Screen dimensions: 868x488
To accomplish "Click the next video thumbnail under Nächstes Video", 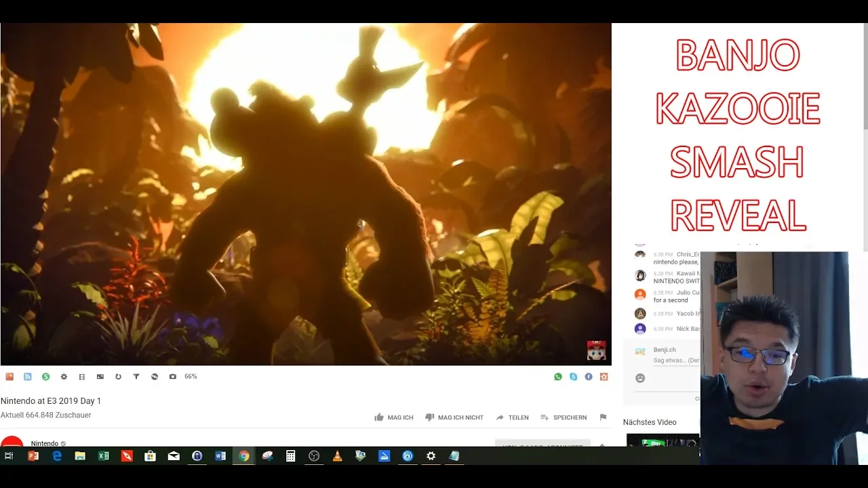I will coord(663,440).
